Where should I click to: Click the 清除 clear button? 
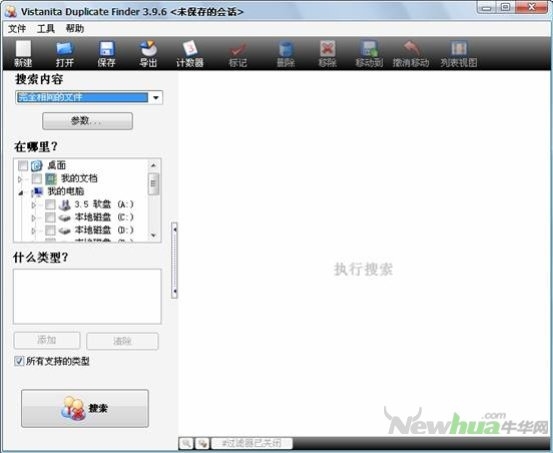pyautogui.click(x=122, y=341)
